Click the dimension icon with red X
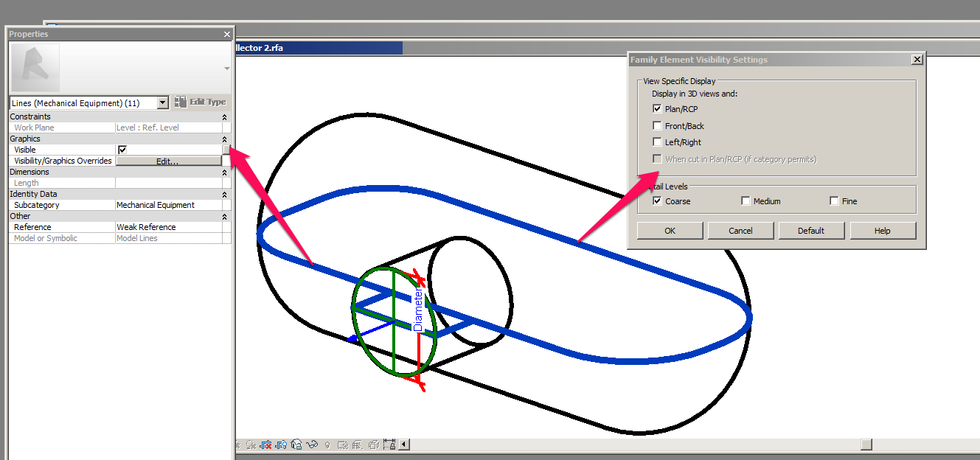 point(267,445)
